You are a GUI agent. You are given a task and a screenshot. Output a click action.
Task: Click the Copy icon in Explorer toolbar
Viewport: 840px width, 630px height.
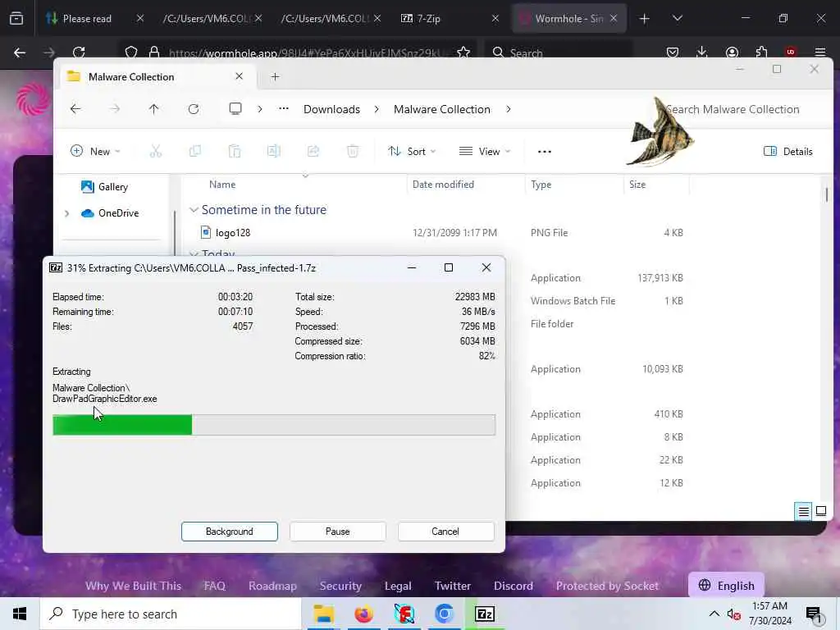[x=195, y=152]
